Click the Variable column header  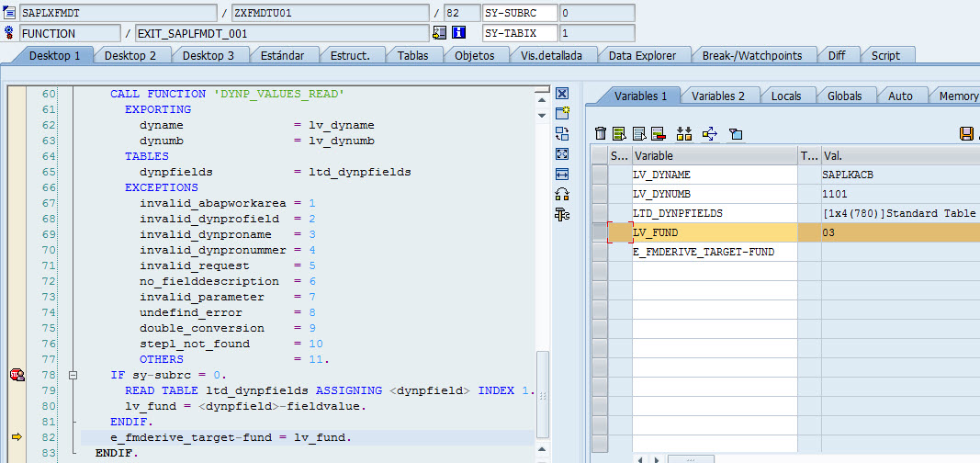tap(715, 156)
